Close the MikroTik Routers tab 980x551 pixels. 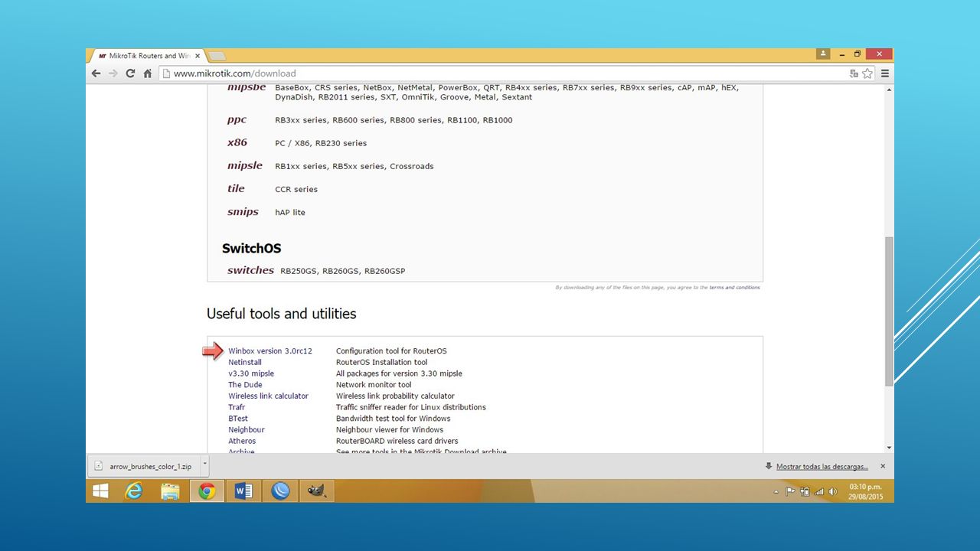pos(198,56)
